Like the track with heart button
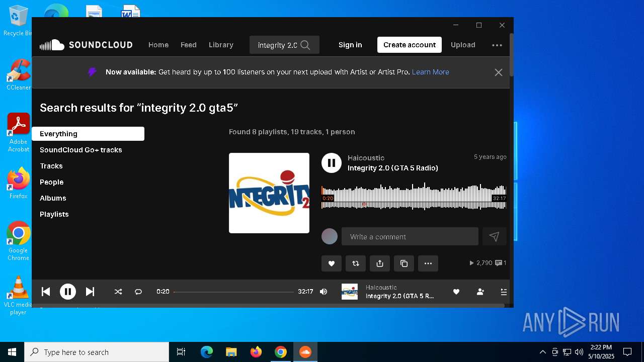The width and height of the screenshot is (644, 362). click(x=332, y=263)
